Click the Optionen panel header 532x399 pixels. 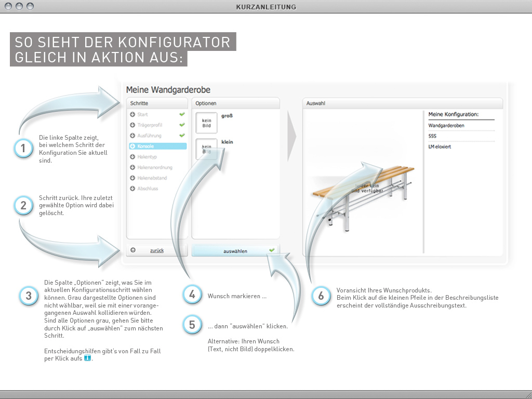point(235,103)
